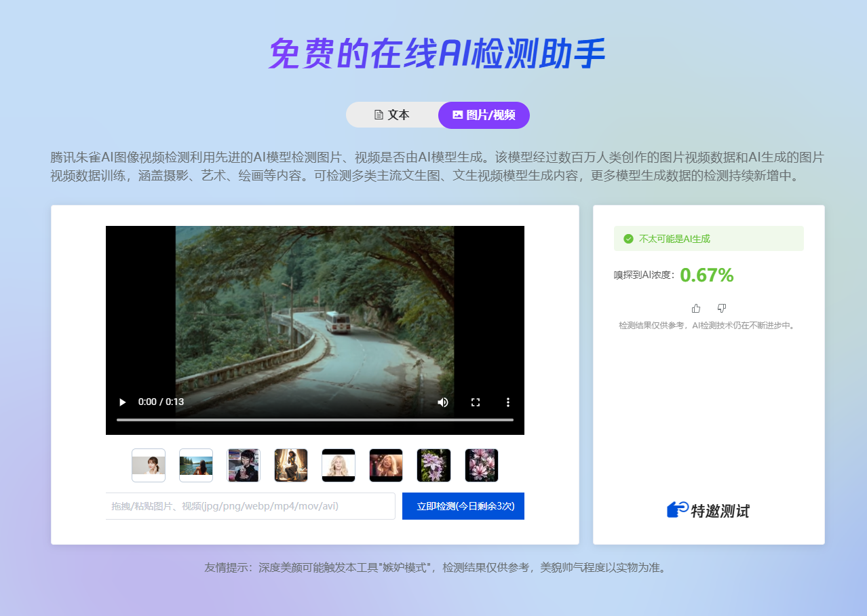The image size is (867, 616).
Task: Click the green check icon in result banner
Action: [628, 239]
